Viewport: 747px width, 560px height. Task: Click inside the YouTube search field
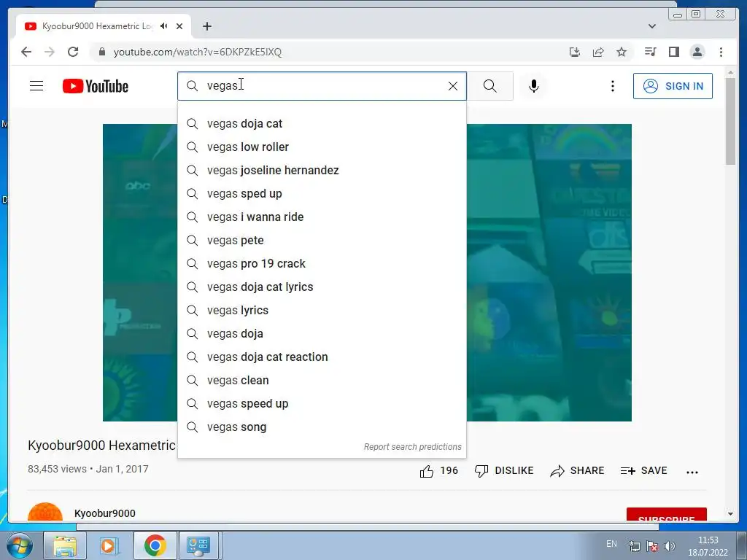[x=322, y=86]
